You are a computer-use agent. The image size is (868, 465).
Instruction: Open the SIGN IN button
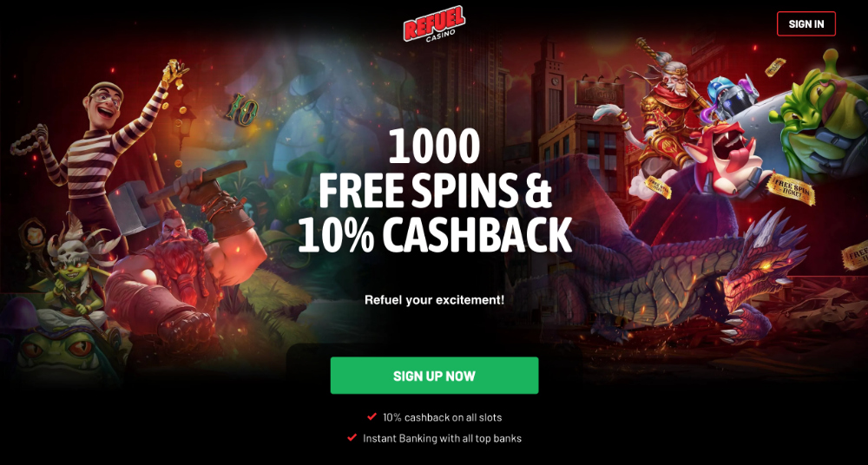(806, 23)
